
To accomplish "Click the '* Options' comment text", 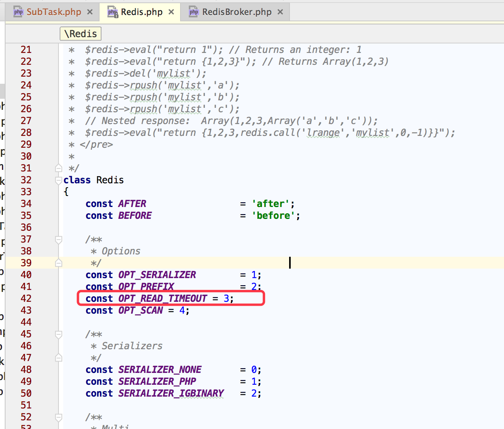I will pyautogui.click(x=115, y=251).
